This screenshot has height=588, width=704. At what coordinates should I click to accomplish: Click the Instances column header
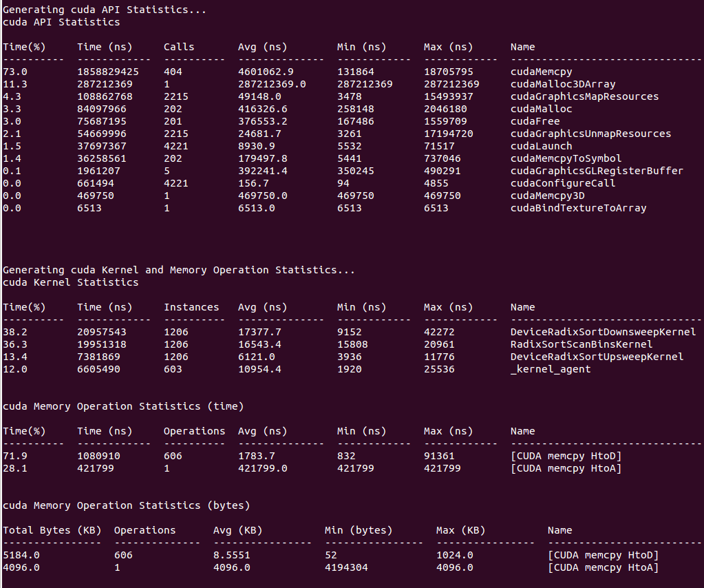click(191, 307)
